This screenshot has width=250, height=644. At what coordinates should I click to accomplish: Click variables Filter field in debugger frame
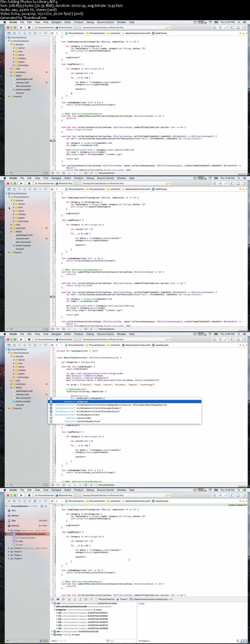121,641
